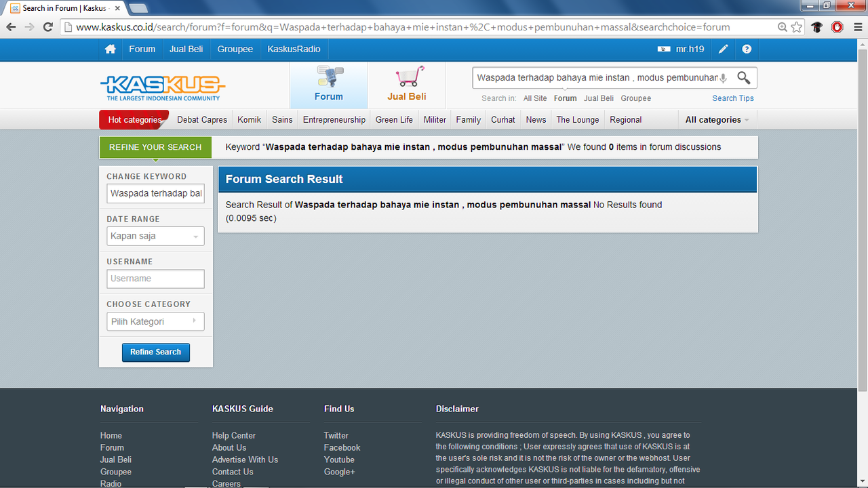Open the Komik category
868x488 pixels.
[x=250, y=120]
